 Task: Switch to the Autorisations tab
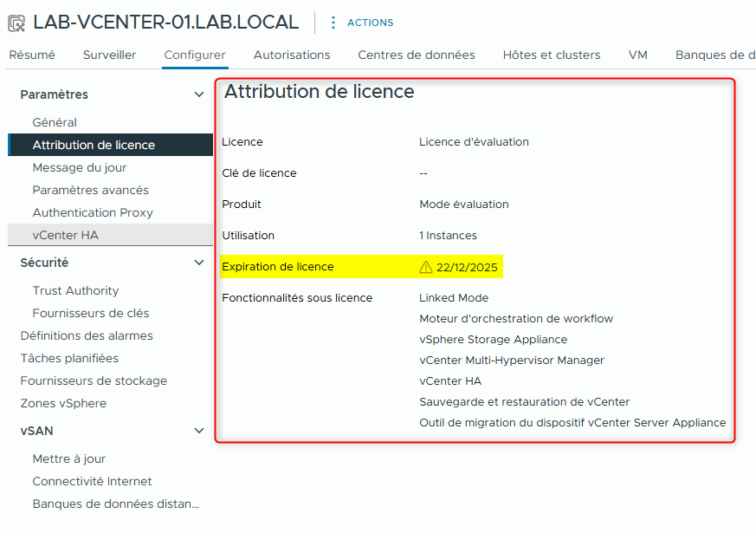pos(291,54)
